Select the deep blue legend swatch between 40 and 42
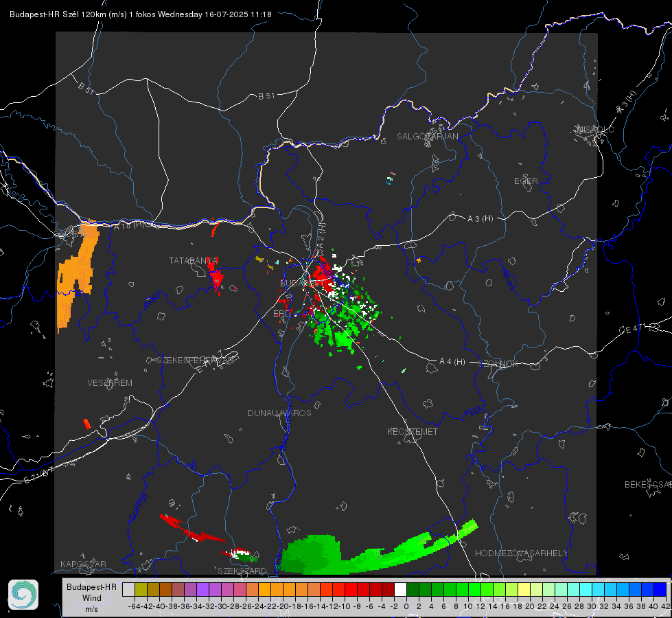Image resolution: width=672 pixels, height=618 pixels. 660,590
